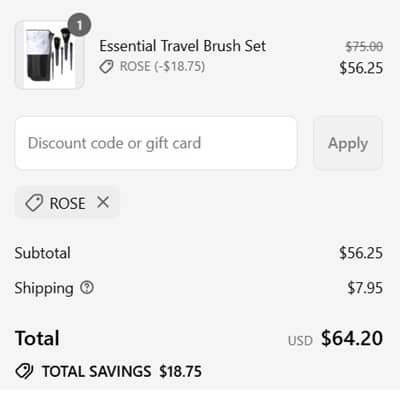400x393 pixels.
Task: Click the tag icon in the ROSE chip
Action: [x=34, y=203]
